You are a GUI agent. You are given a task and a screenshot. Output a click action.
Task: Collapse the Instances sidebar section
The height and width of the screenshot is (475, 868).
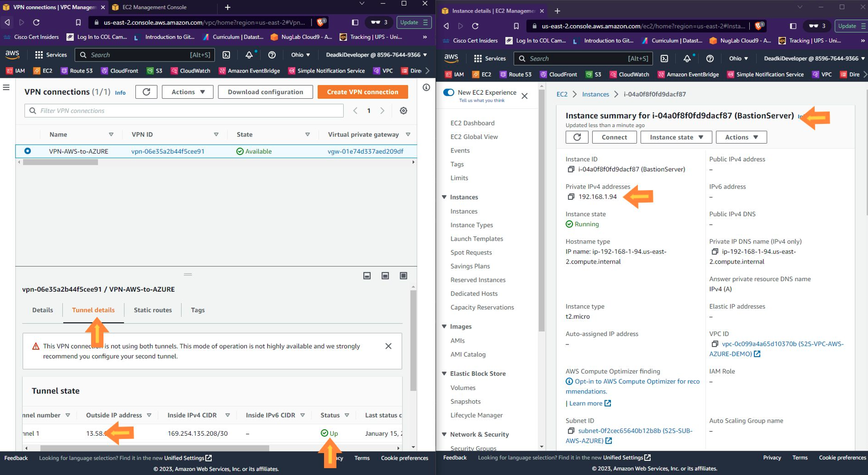click(444, 197)
